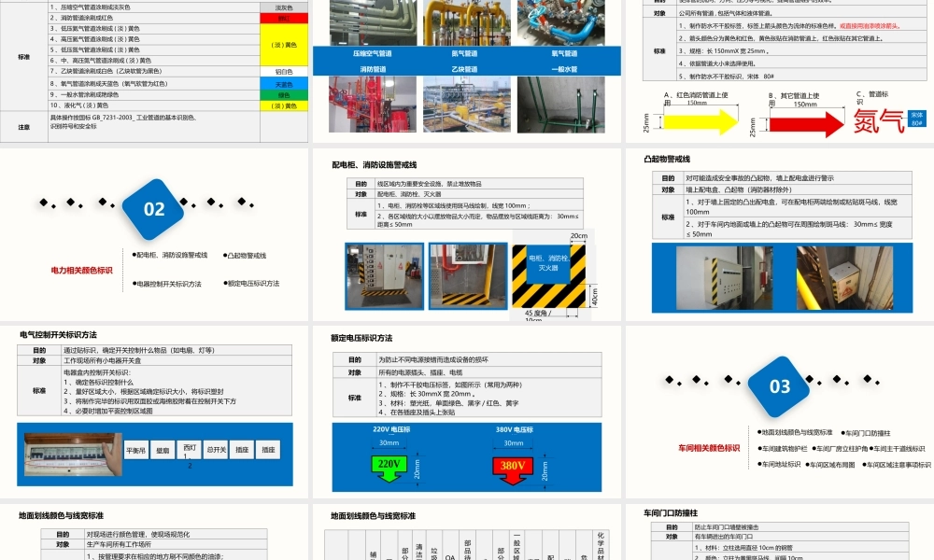Click 电器控制开关标识方法 bullet on 02 slide
This screenshot has width=934, height=560.
coord(167,284)
